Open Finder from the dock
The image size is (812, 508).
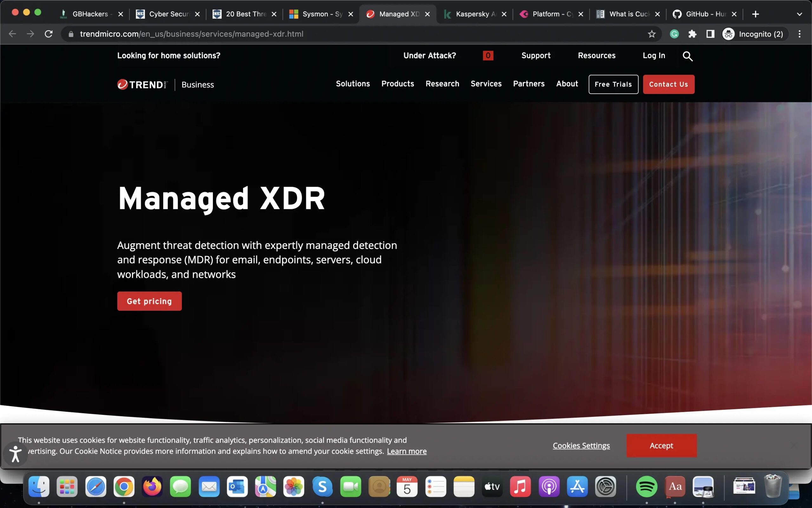(x=39, y=486)
